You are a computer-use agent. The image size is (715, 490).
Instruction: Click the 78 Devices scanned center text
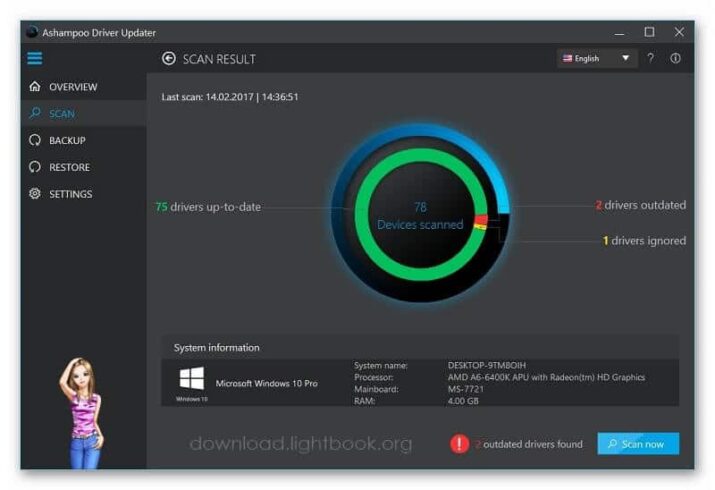point(420,216)
